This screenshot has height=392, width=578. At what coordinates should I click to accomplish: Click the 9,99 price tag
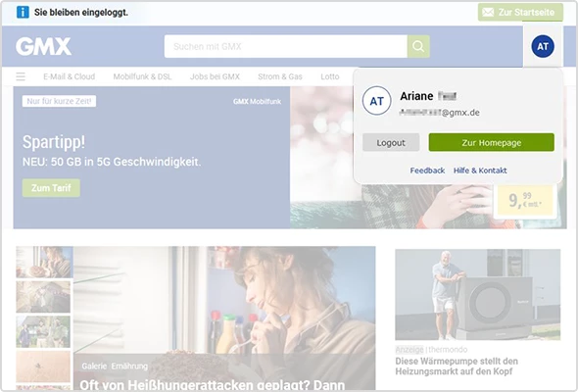(x=525, y=200)
